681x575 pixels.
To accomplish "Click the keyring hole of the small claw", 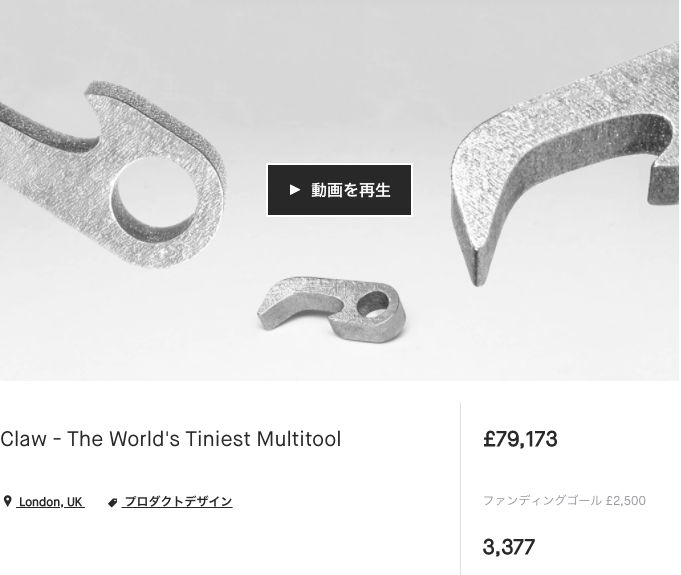I will click(x=373, y=303).
